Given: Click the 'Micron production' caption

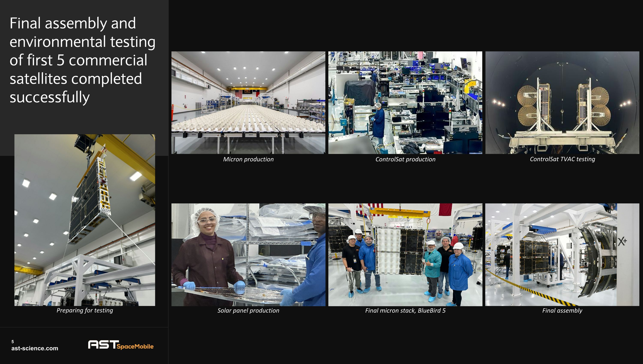Looking at the screenshot, I should coord(248,159).
